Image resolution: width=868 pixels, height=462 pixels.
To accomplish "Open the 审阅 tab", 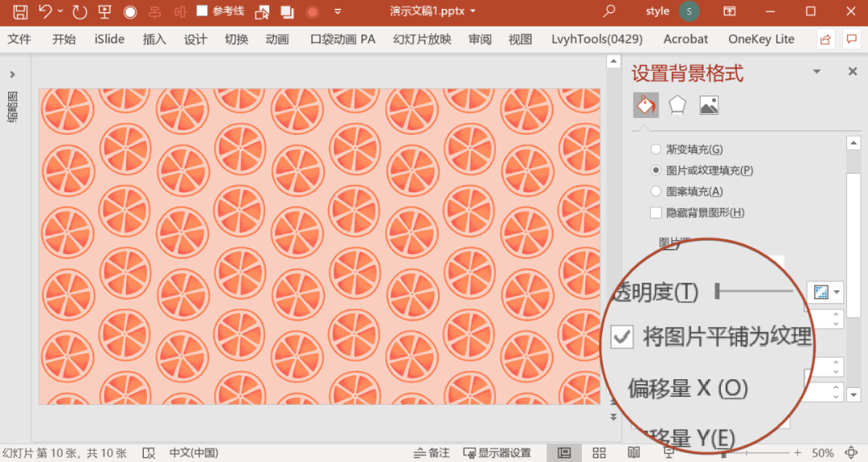I will (x=480, y=39).
